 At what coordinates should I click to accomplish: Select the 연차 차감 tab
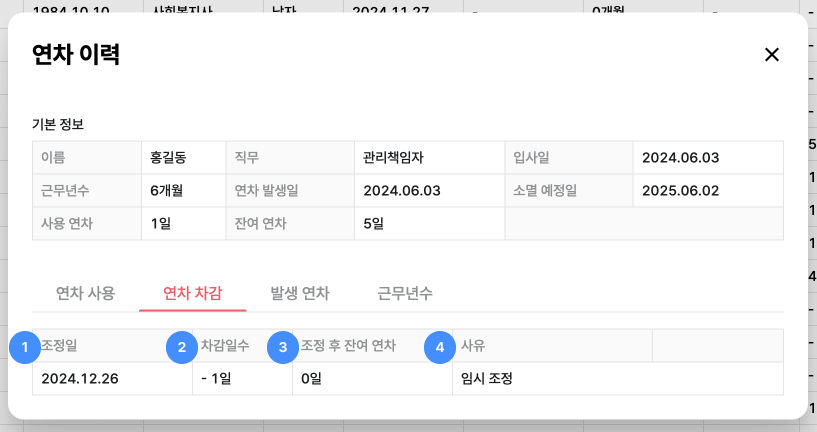(x=192, y=293)
